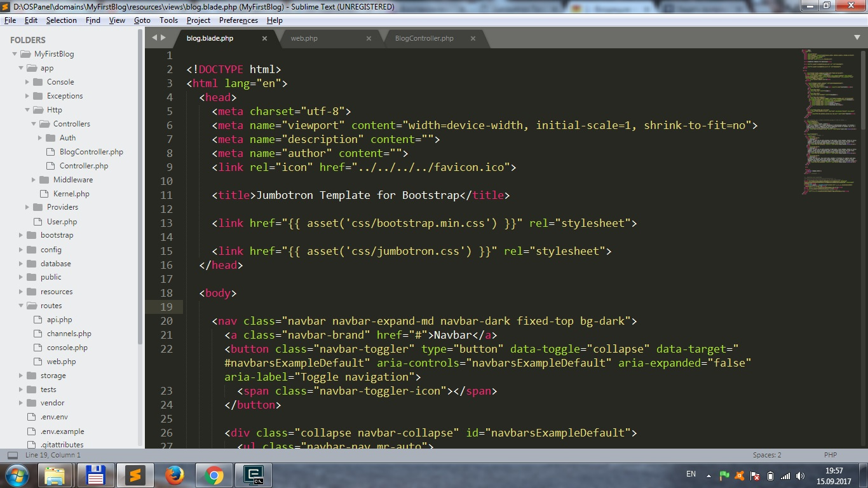Expand the Auth folder
The width and height of the screenshot is (868, 488).
coord(40,138)
